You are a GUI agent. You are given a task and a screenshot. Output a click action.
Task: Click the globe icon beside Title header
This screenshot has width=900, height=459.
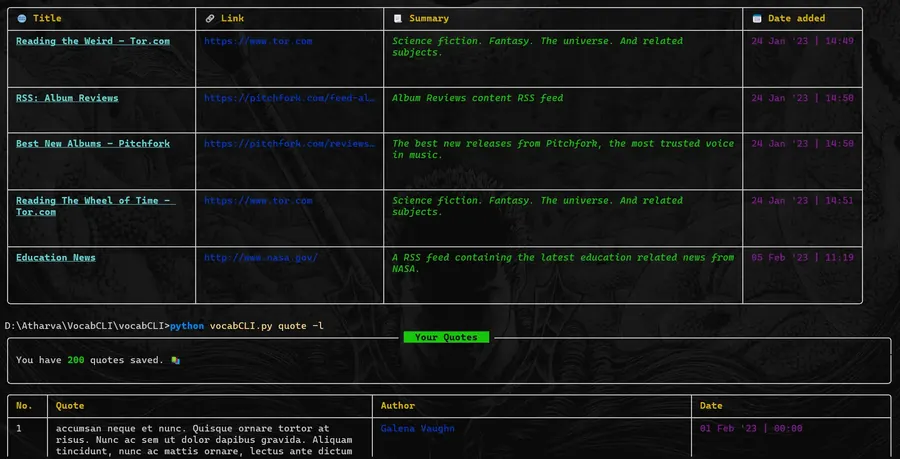click(22, 18)
